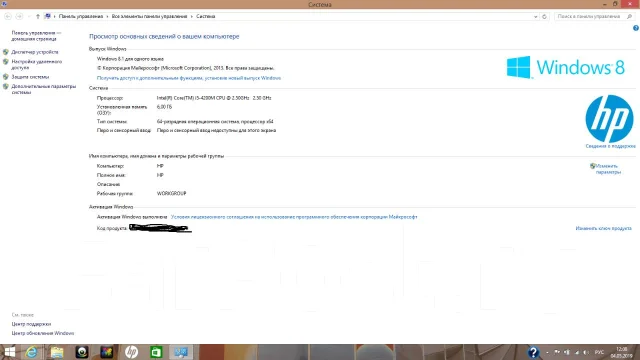Click the Windows Start button
This screenshot has height=360, width=640.
click(x=9, y=352)
